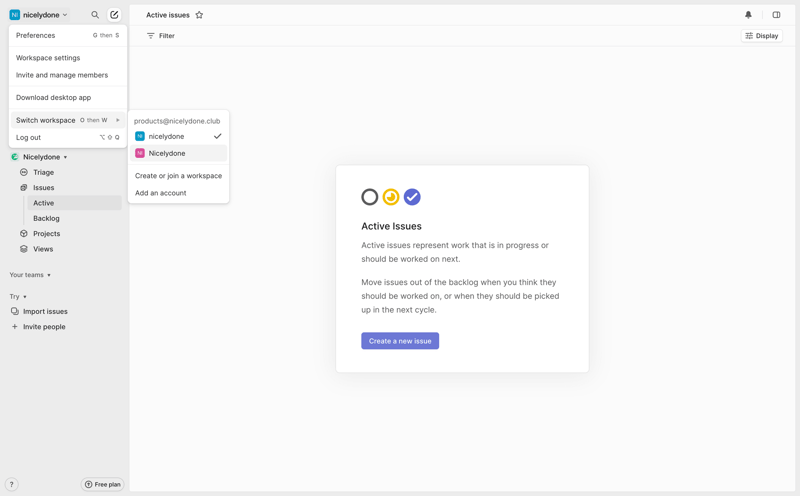800x496 pixels.
Task: Collapse the Nicelydone team section
Action: pyautogui.click(x=65, y=157)
